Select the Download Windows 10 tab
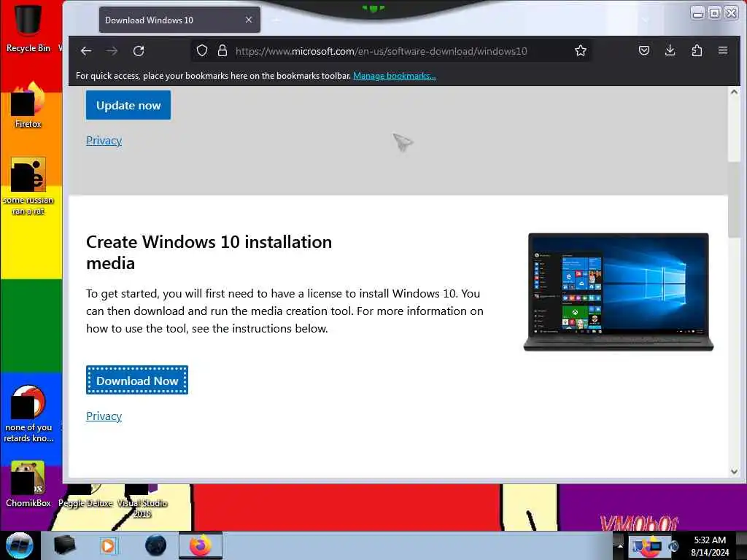Viewport: 747px width, 560px height. coord(179,20)
